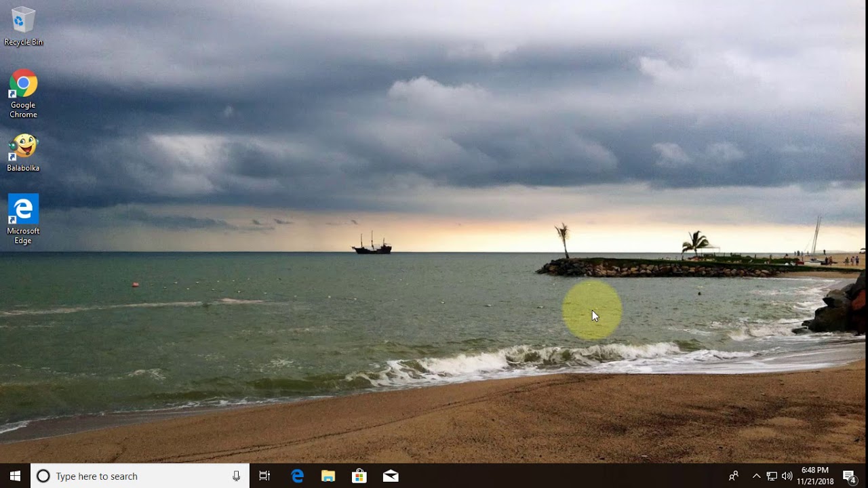Select the Balabolka desktop shortcut

(23, 152)
